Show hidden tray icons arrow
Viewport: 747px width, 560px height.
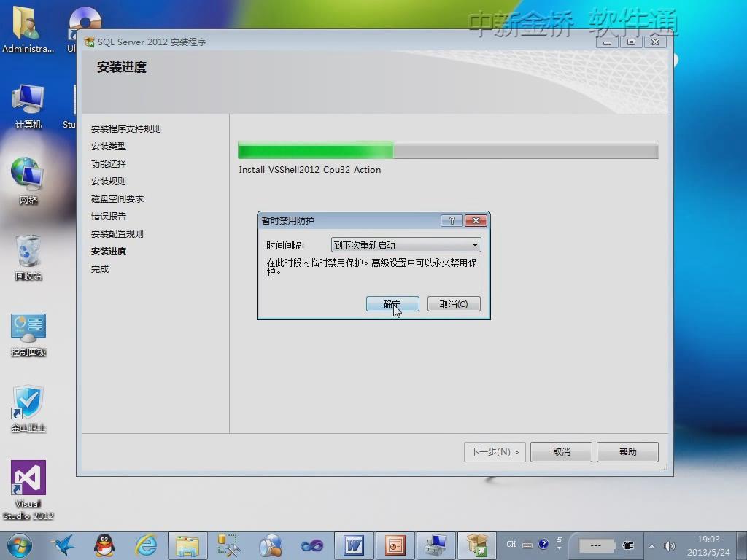tap(651, 546)
